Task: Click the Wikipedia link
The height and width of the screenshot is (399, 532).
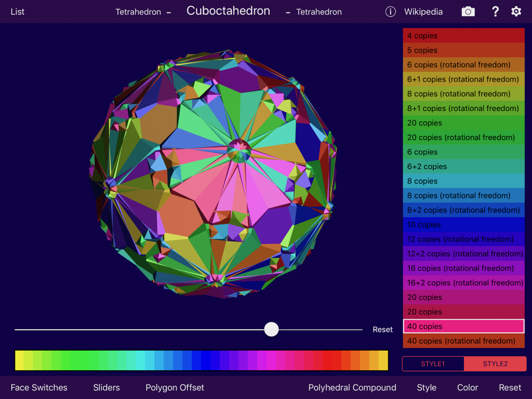Action: 423,12
